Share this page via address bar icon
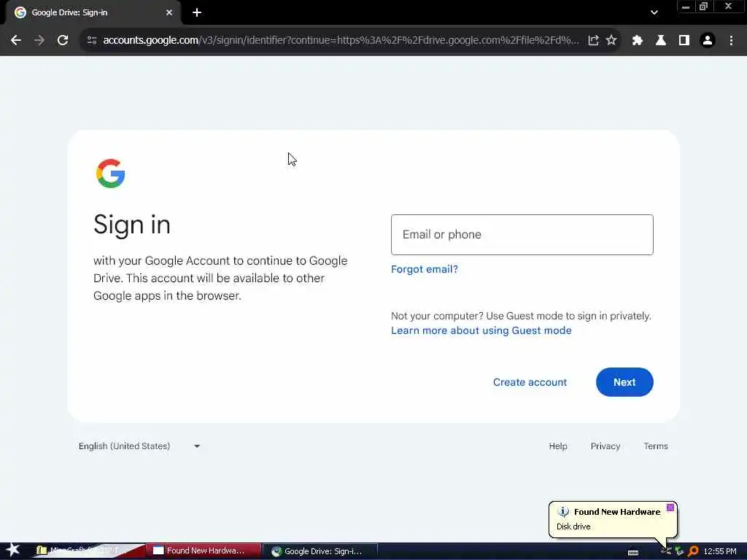This screenshot has height=560, width=747. pyautogui.click(x=593, y=41)
